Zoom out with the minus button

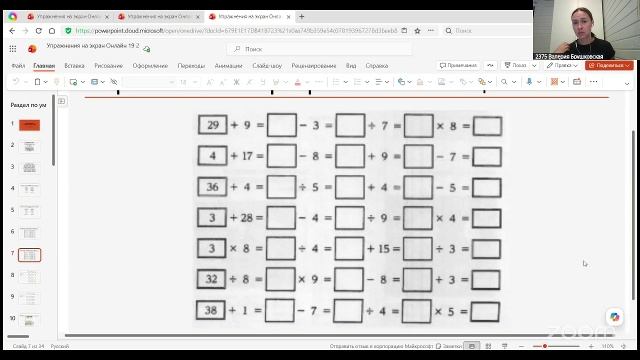(521, 346)
